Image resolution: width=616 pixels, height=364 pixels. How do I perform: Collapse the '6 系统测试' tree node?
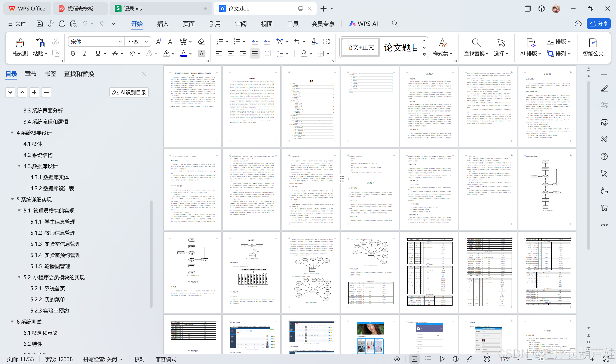click(x=12, y=321)
